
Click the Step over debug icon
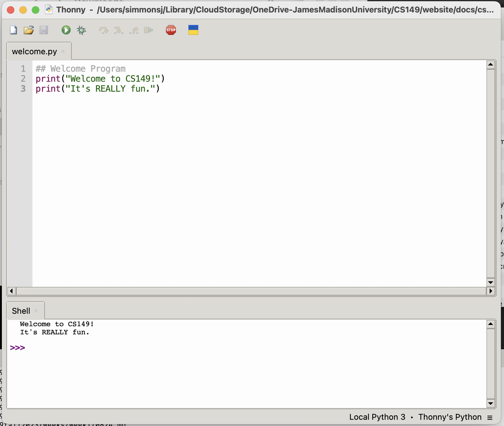[104, 30]
